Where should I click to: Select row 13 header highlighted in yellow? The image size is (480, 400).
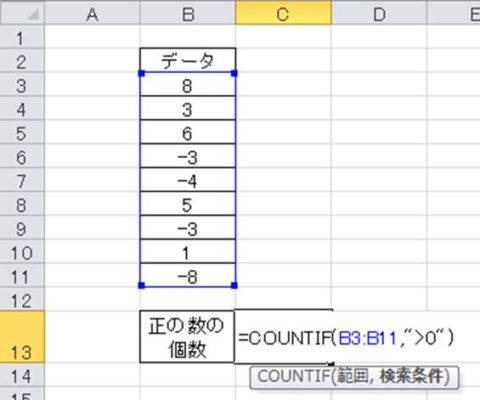point(22,337)
